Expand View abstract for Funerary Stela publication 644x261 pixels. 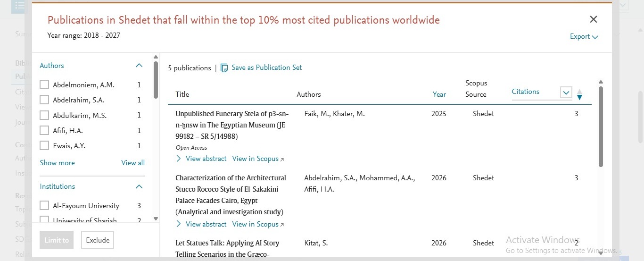pyautogui.click(x=201, y=159)
